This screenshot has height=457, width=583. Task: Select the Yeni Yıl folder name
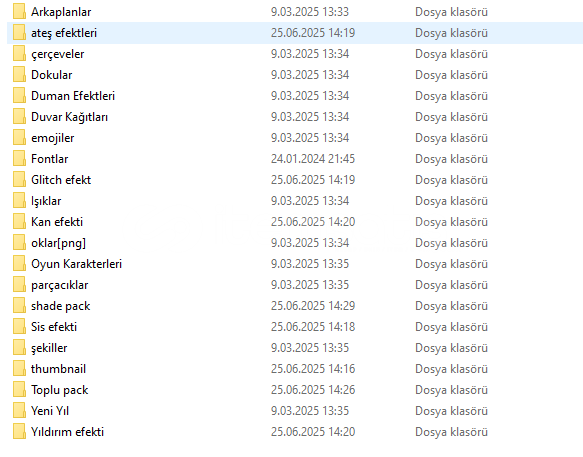[50, 411]
